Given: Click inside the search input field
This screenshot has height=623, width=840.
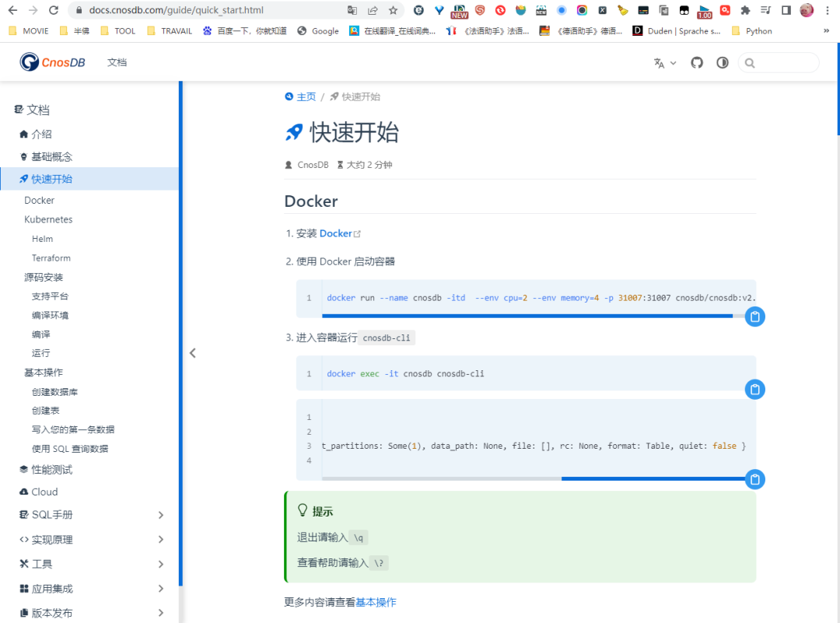Looking at the screenshot, I should click(x=782, y=62).
